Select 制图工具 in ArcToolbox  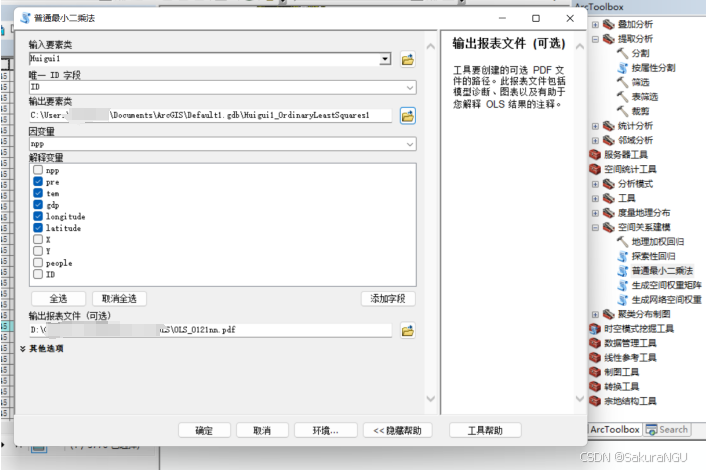coord(621,372)
